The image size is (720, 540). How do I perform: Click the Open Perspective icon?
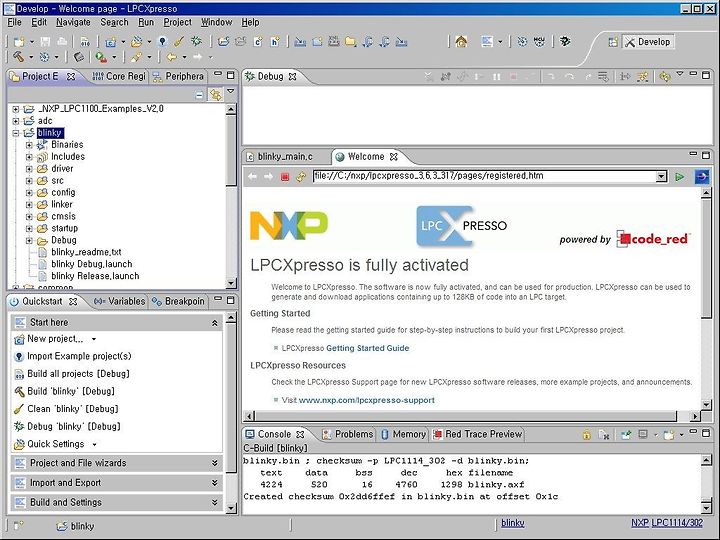pos(613,42)
